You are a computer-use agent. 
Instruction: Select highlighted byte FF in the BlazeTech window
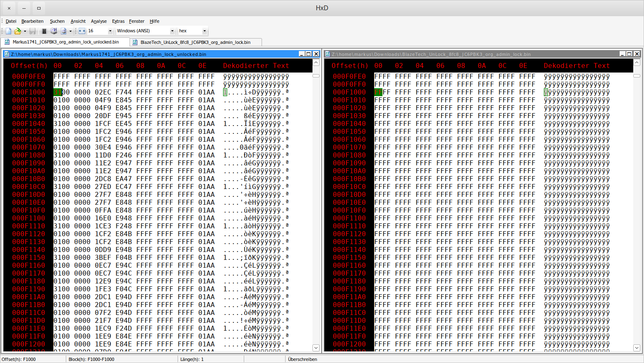coord(378,92)
